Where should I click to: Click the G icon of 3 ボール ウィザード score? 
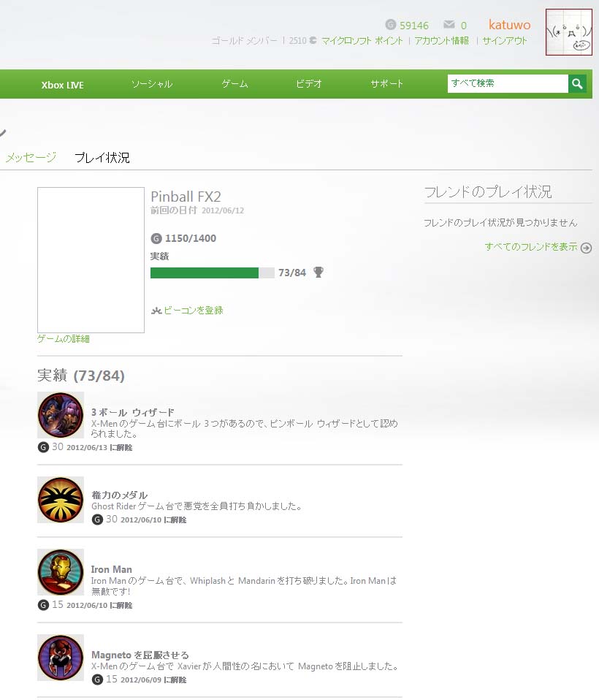[x=43, y=447]
